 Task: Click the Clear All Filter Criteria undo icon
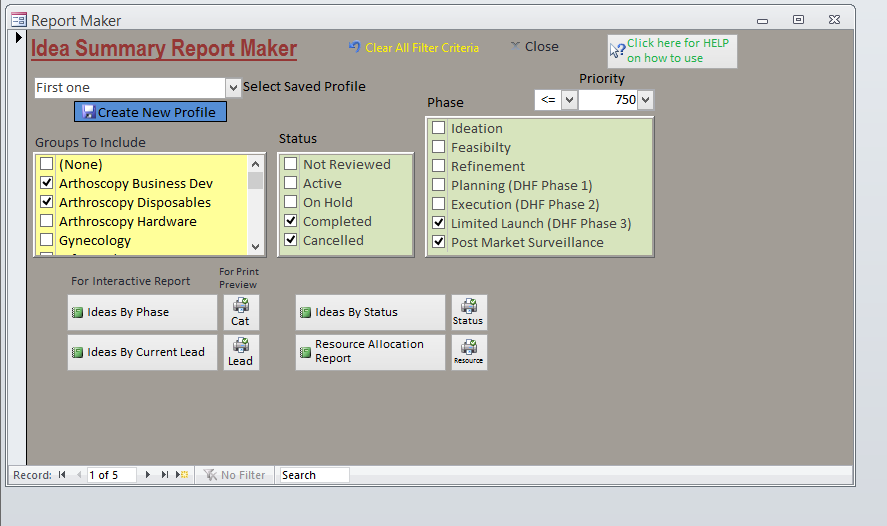[355, 47]
